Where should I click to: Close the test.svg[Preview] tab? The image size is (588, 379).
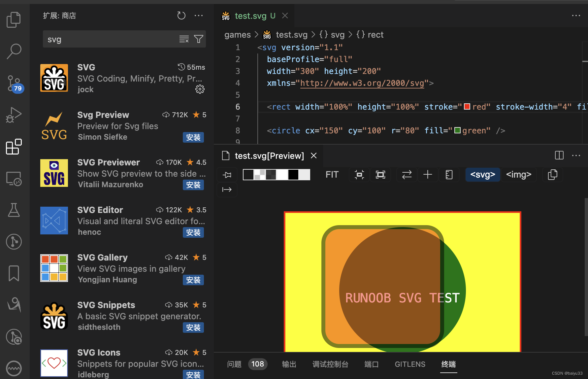coord(314,155)
